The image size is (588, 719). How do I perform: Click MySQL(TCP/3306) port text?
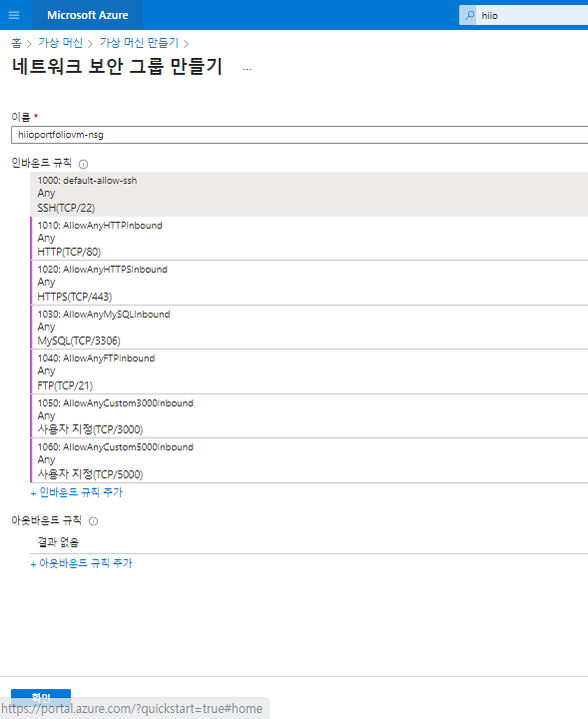pos(79,342)
